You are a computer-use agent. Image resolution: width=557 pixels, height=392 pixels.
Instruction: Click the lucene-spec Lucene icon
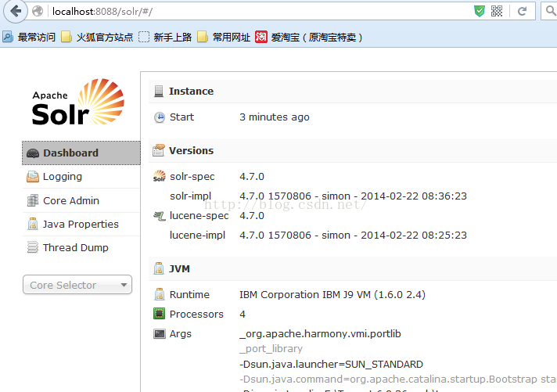pyautogui.click(x=159, y=216)
